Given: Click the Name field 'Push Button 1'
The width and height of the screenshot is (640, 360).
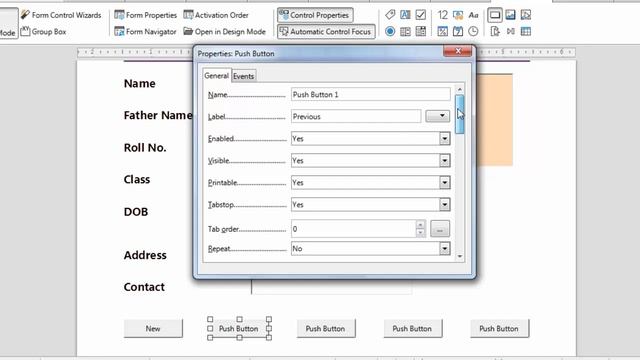Looking at the screenshot, I should (x=371, y=94).
